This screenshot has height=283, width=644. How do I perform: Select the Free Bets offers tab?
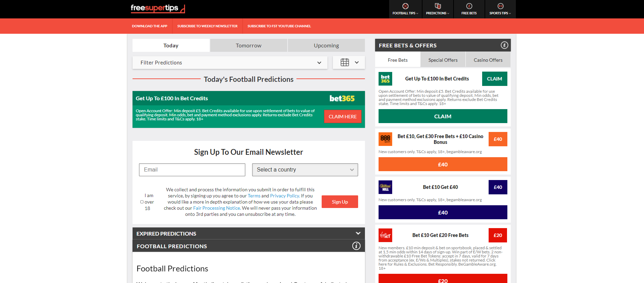pos(398,60)
